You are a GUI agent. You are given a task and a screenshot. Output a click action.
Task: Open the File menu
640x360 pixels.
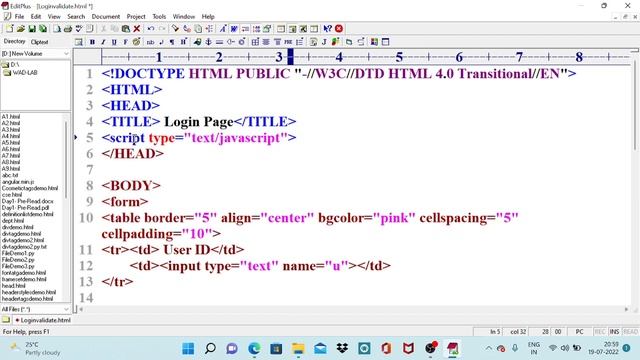19,17
